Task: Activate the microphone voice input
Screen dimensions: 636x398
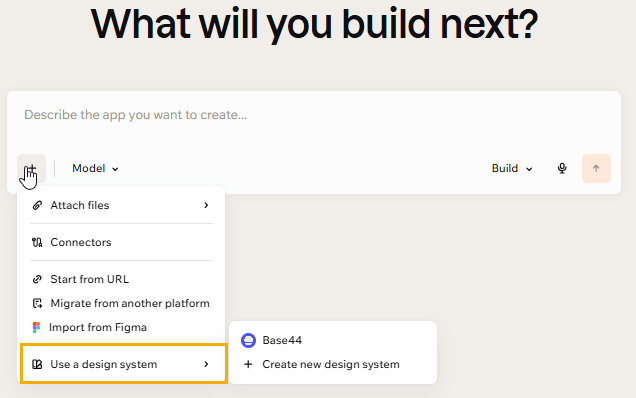Action: pos(562,168)
